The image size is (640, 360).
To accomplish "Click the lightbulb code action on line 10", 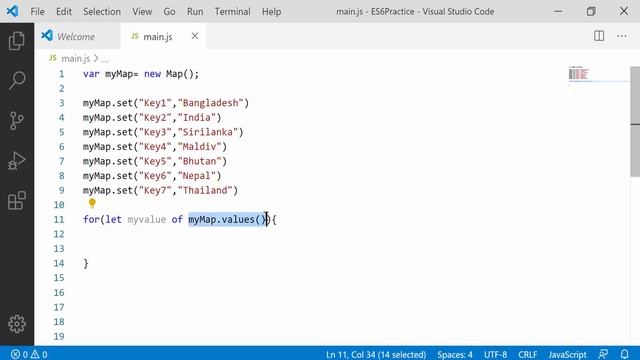I will [x=92, y=203].
